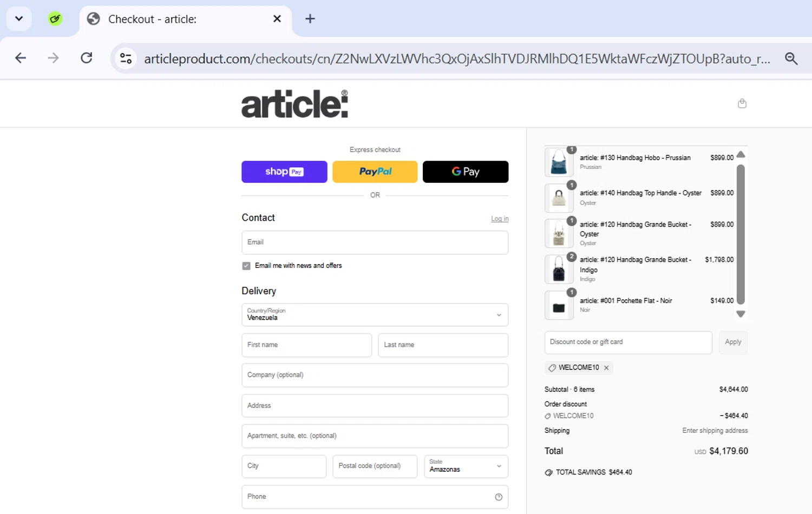Click Pochette Flat Noir thumbnail

pos(559,305)
